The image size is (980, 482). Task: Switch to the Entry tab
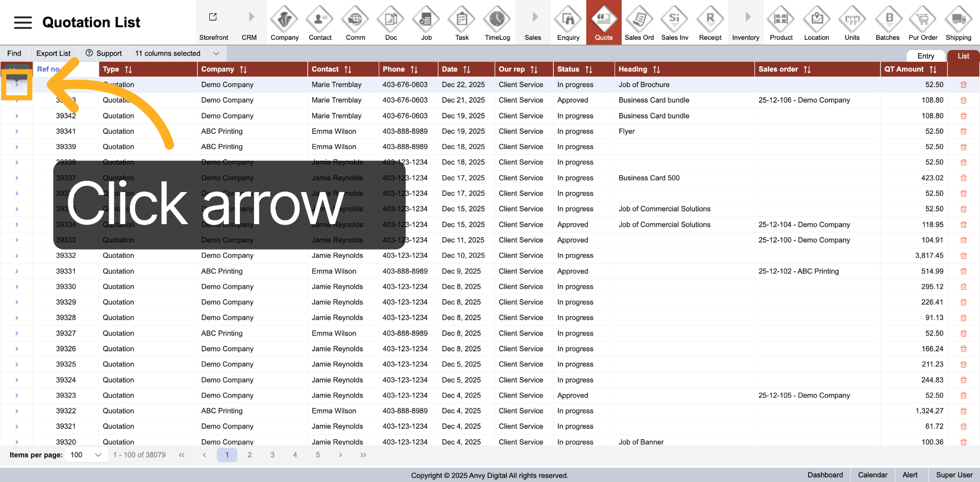925,56
